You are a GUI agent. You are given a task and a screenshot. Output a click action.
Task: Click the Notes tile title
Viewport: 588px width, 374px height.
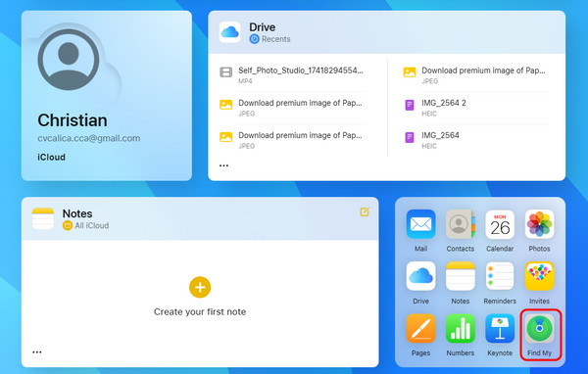click(77, 213)
